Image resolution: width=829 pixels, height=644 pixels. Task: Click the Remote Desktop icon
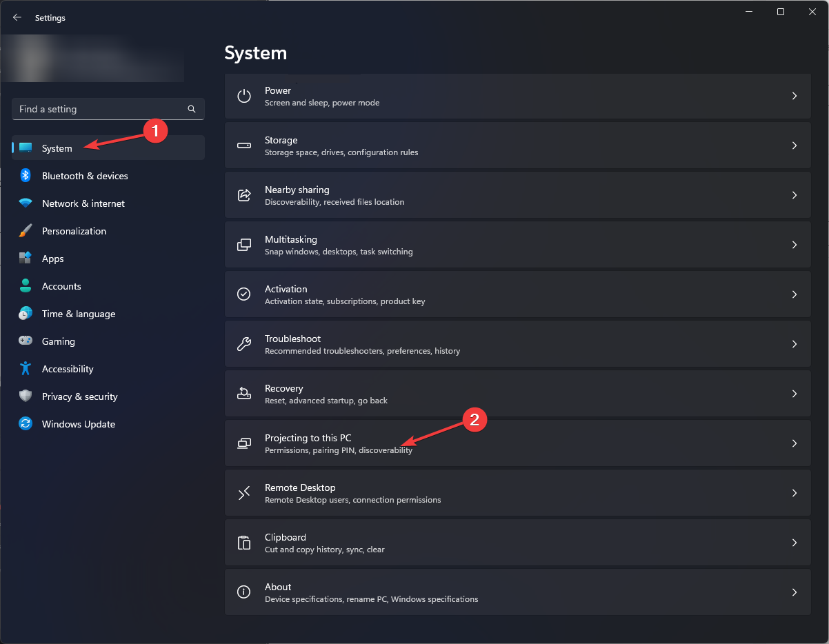pos(244,493)
